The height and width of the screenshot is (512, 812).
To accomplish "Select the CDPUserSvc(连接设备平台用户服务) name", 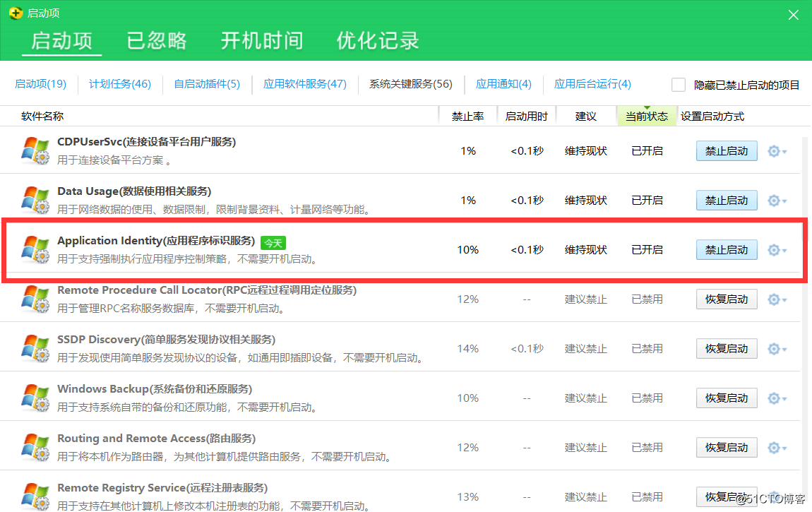I will 147,142.
